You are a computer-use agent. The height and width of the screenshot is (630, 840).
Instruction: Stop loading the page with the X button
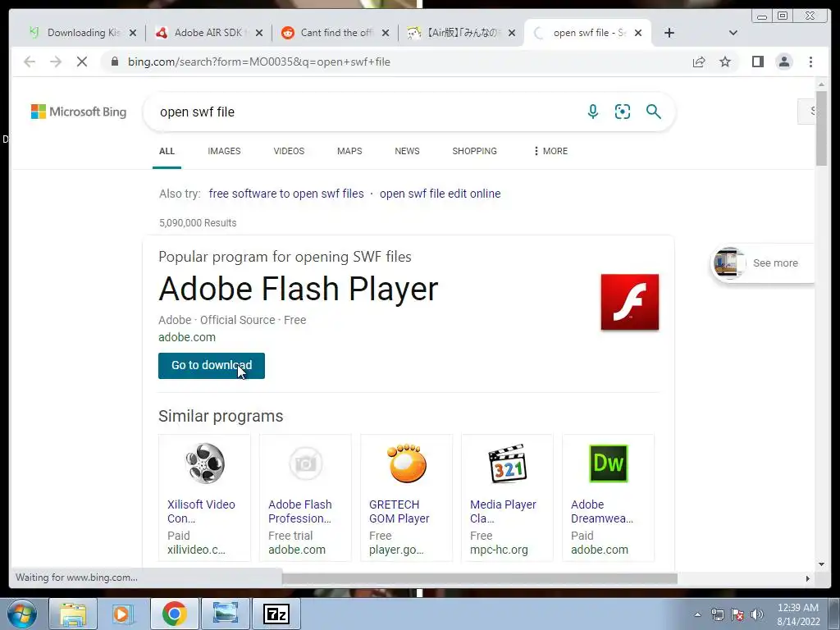[x=81, y=62]
